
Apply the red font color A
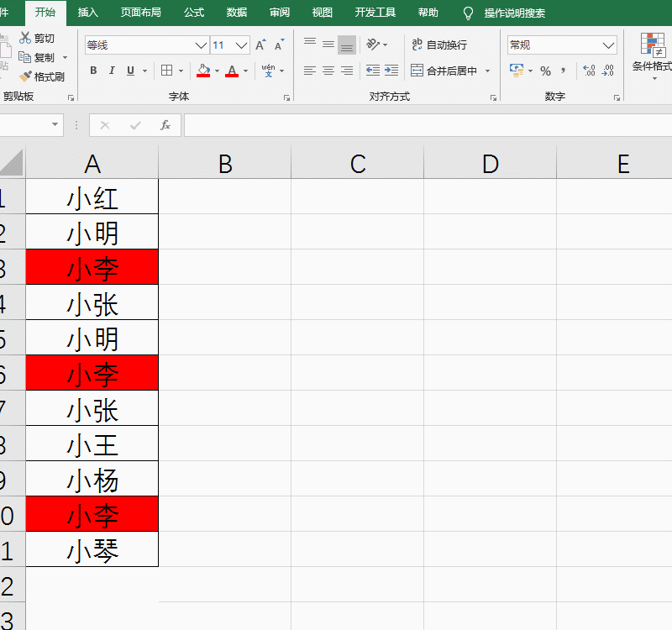[x=232, y=71]
